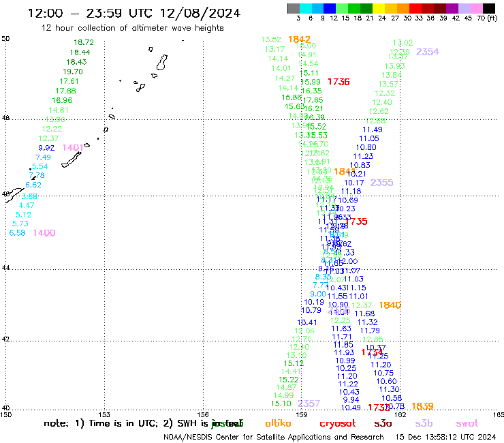This screenshot has height=443, width=504.
Task: Click the wave height value 14.99
Action: click(283, 395)
